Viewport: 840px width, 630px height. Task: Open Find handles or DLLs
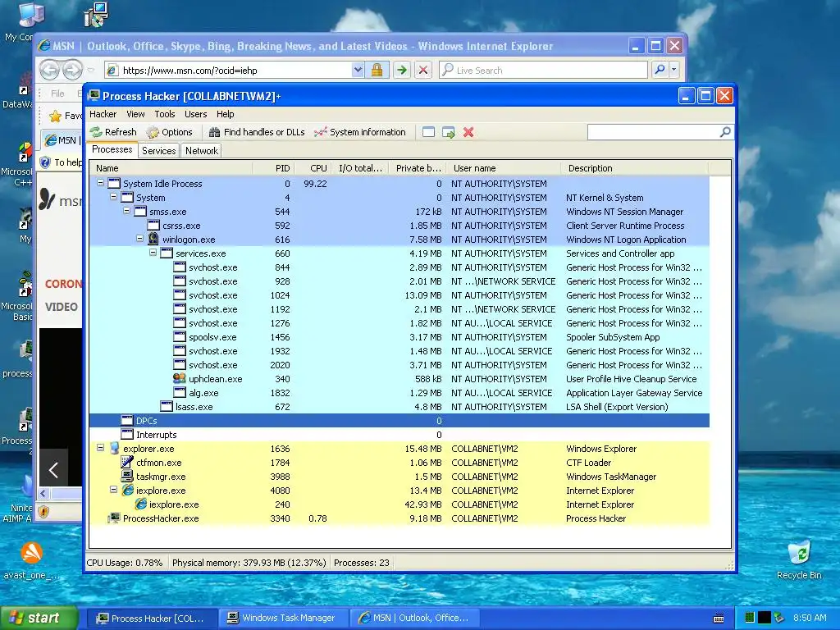point(257,132)
